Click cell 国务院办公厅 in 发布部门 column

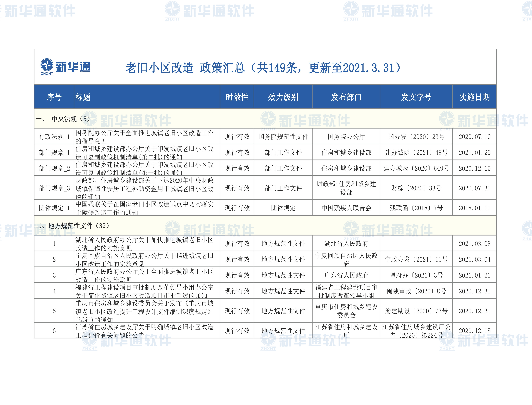346,137
